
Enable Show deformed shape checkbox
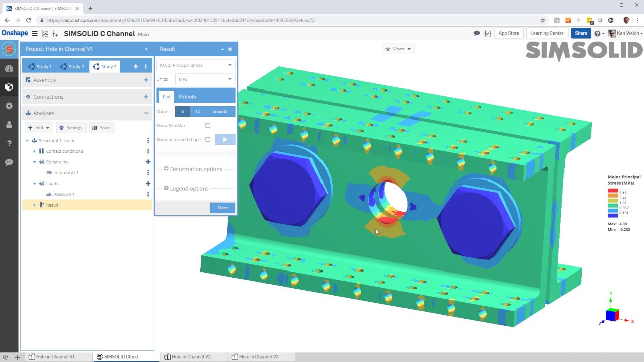click(x=208, y=140)
